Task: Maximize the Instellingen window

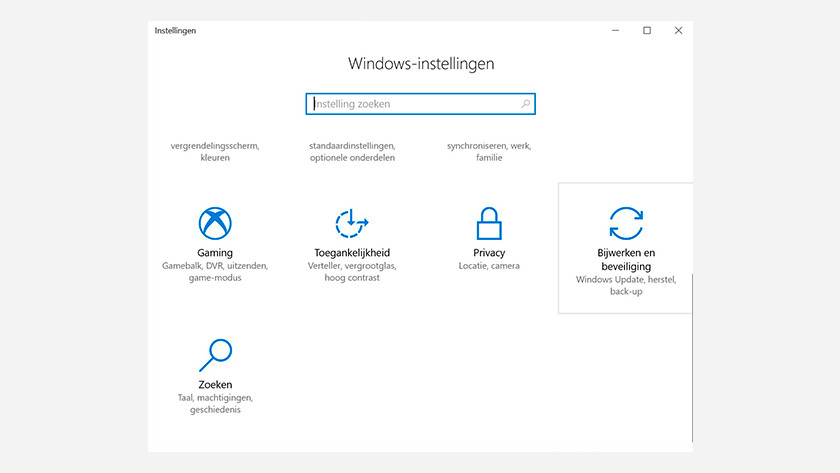Action: 647,31
